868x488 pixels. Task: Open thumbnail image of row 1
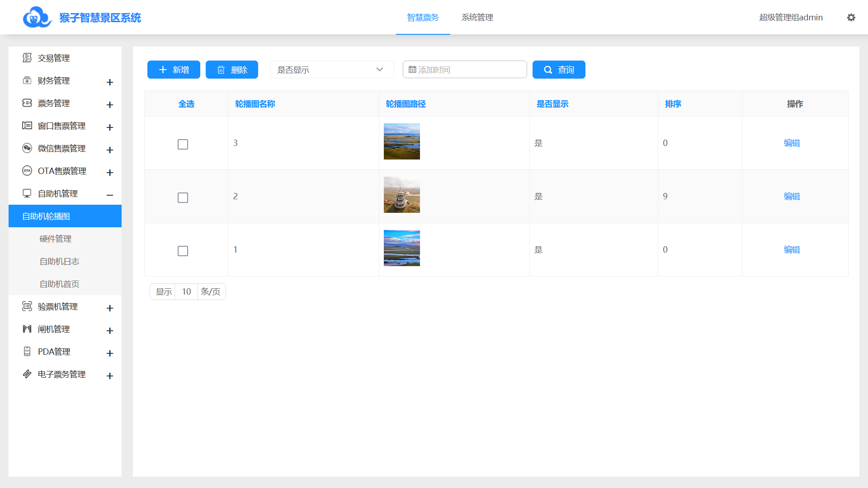point(402,248)
